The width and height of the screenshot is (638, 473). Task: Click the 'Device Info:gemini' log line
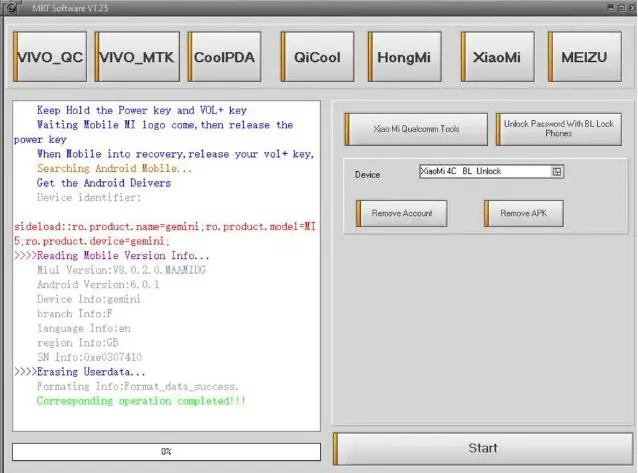(89, 299)
